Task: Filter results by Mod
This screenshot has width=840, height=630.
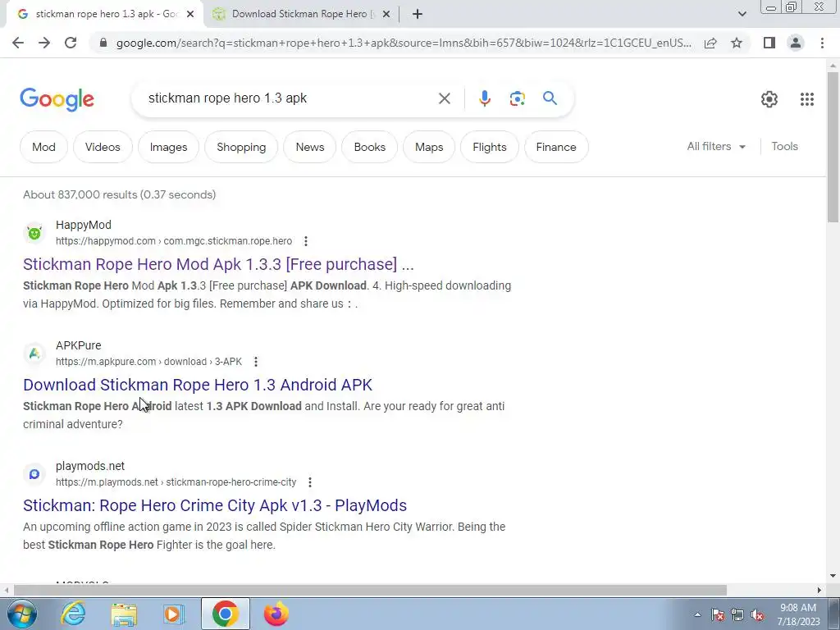Action: point(44,147)
